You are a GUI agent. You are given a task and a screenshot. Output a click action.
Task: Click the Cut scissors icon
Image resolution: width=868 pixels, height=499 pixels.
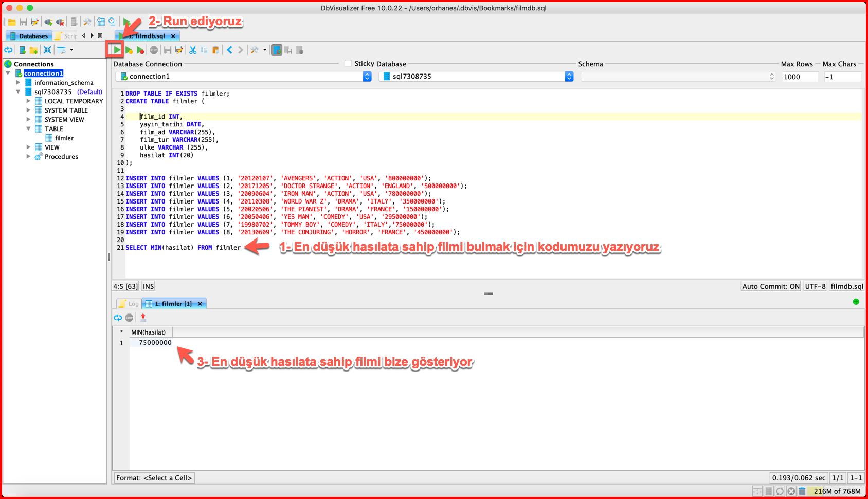click(193, 50)
